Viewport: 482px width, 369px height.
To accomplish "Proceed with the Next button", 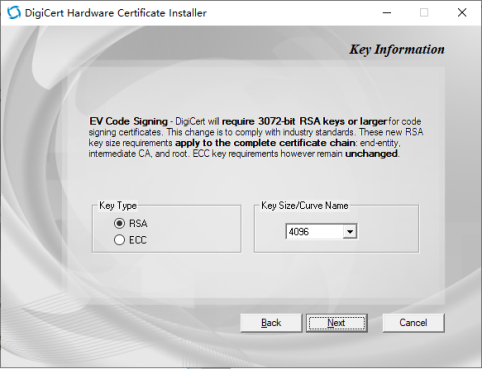I will pos(337,323).
